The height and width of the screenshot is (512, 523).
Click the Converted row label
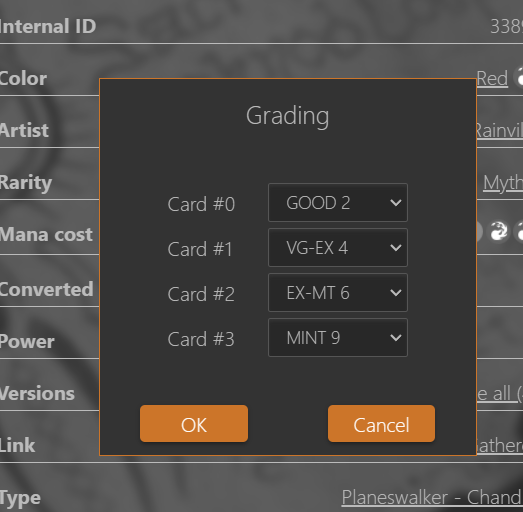pos(47,289)
